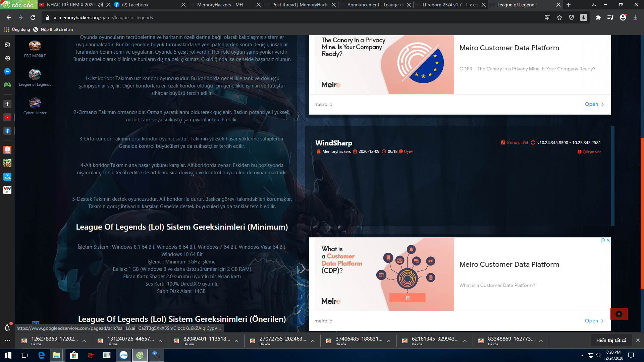The width and height of the screenshot is (644, 362).
Task: Expand options for download 126278353_17202
Action: pos(84,341)
